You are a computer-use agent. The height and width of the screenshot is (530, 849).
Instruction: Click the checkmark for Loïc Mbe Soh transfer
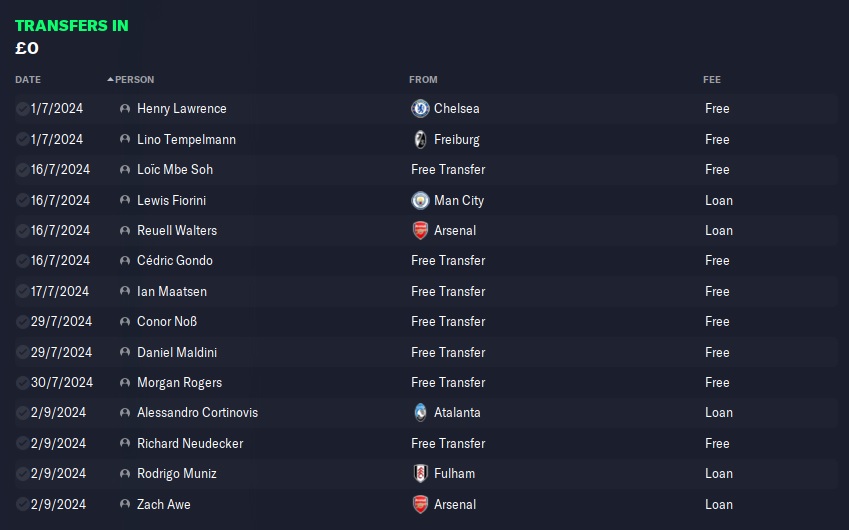[22, 169]
